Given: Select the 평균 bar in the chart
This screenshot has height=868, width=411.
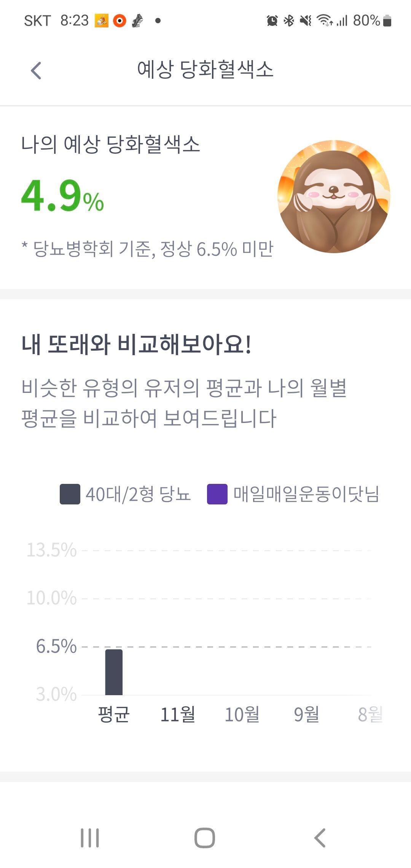Looking at the screenshot, I should pos(114,672).
